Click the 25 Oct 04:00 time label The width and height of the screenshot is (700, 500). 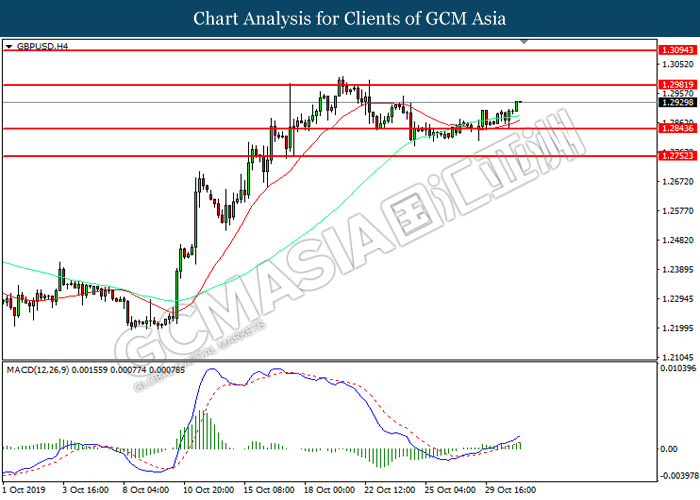coord(450,490)
